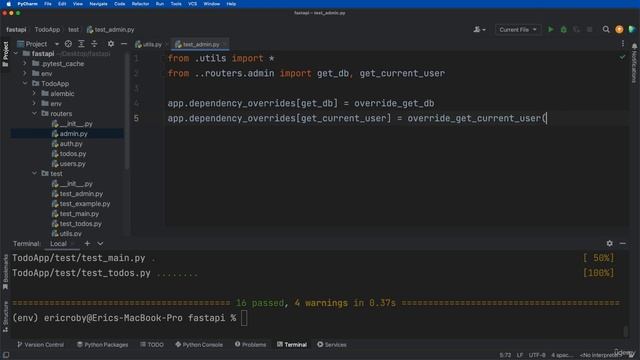Open the Navigate menu
The width and height of the screenshot is (640, 360).
(98, 4)
